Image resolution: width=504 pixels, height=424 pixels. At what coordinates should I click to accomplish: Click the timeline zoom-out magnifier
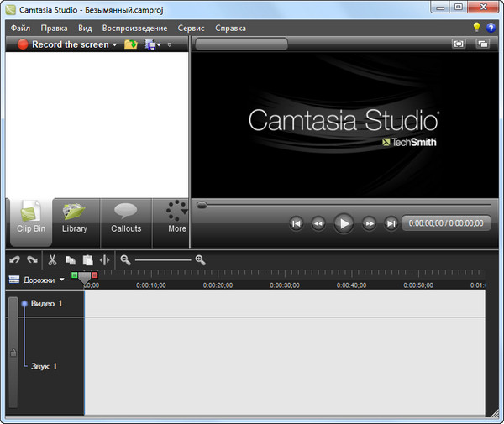[125, 260]
